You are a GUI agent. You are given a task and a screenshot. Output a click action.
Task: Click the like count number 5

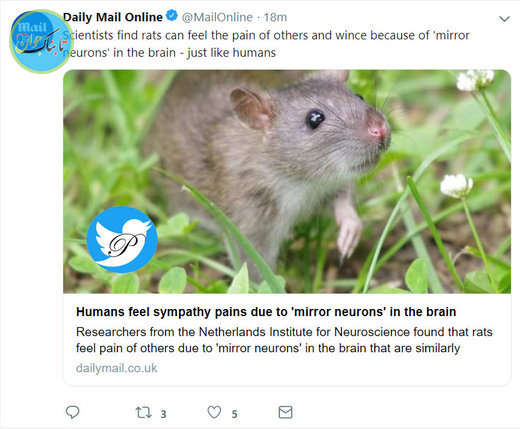tap(235, 414)
